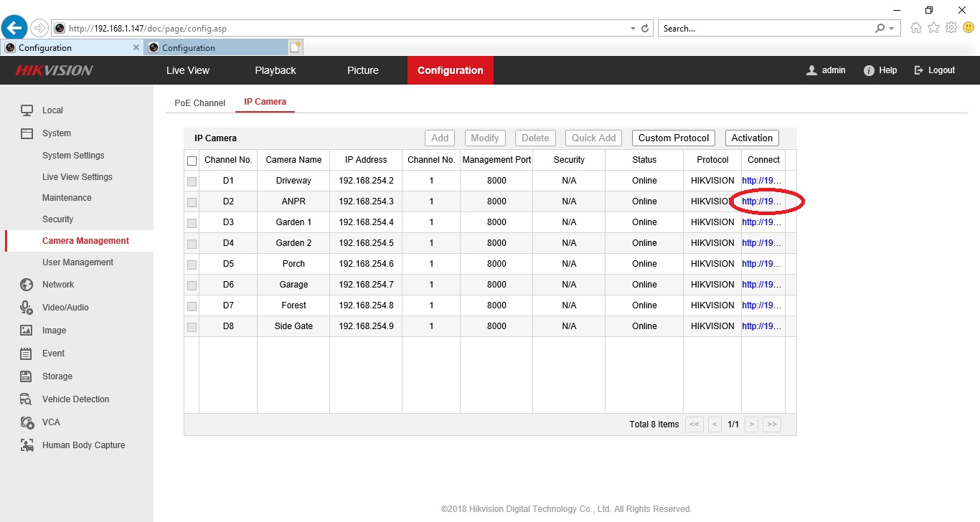980x522 pixels.
Task: Click the Video/Audio microphone icon
Action: [x=27, y=308]
